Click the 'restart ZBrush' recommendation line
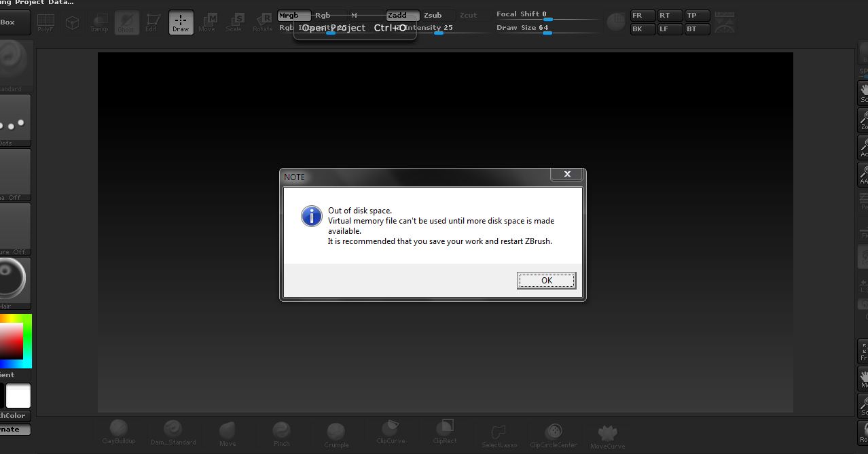The image size is (868, 454). (x=440, y=241)
